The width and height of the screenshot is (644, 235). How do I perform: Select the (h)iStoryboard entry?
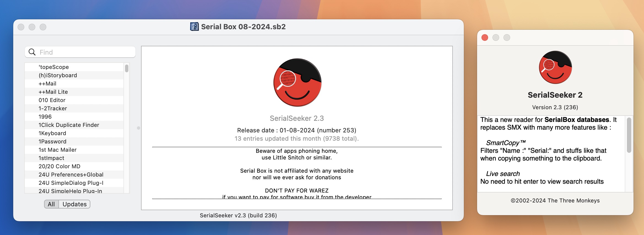(74, 75)
